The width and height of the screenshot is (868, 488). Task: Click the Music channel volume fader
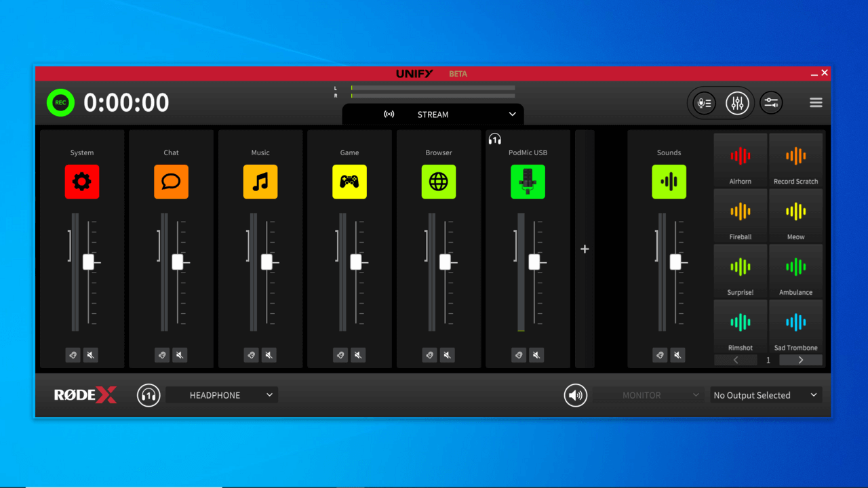267,262
